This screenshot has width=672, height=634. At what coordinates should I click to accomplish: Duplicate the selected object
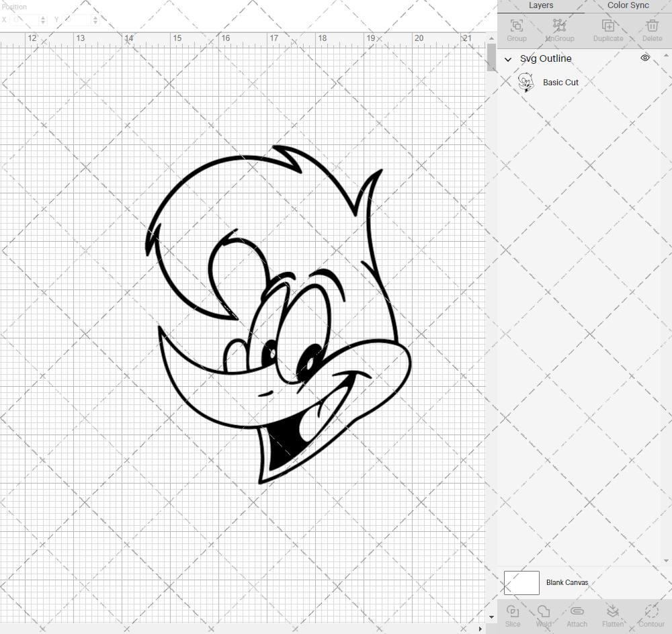(x=609, y=30)
